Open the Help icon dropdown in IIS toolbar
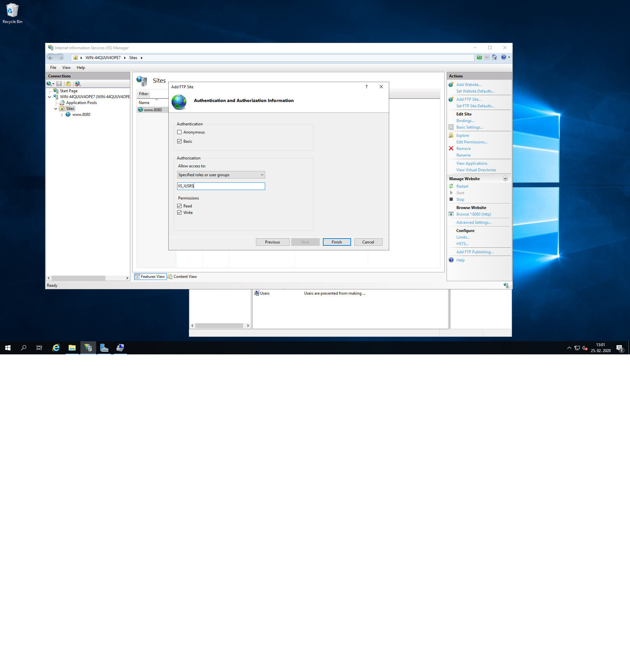The height and width of the screenshot is (672, 630). click(x=509, y=57)
